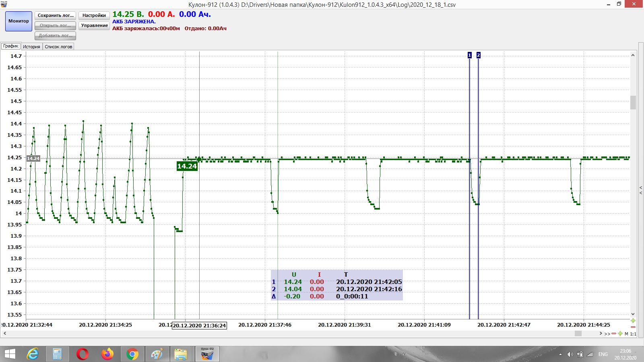Click the red vertical zoom-out minus icon

click(x=633, y=327)
